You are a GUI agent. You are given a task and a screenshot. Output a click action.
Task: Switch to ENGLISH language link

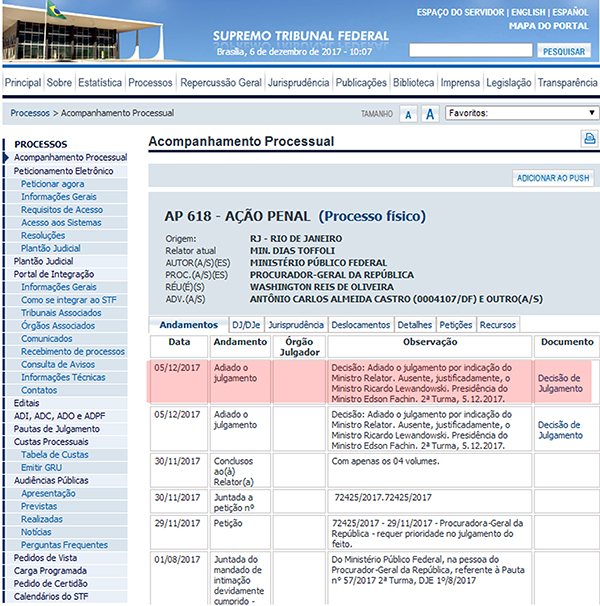(528, 12)
